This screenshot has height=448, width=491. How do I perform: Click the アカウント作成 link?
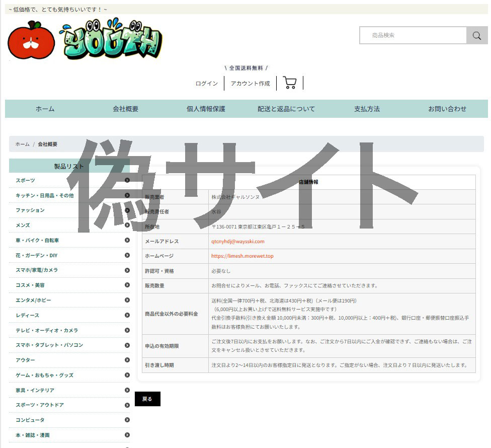click(250, 84)
